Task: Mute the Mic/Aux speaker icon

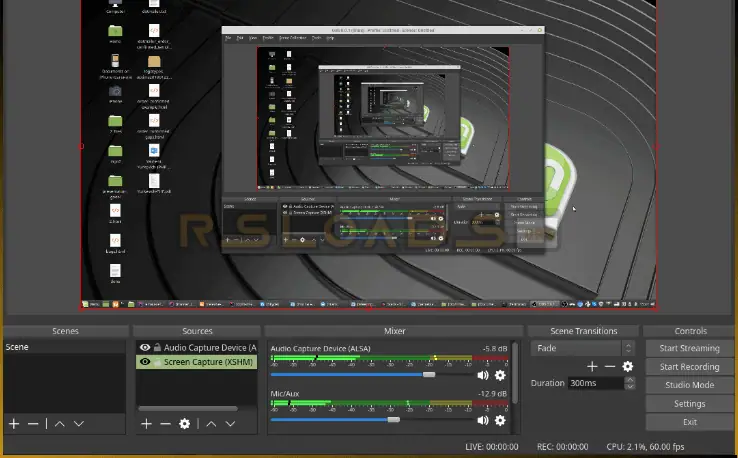Action: point(483,420)
